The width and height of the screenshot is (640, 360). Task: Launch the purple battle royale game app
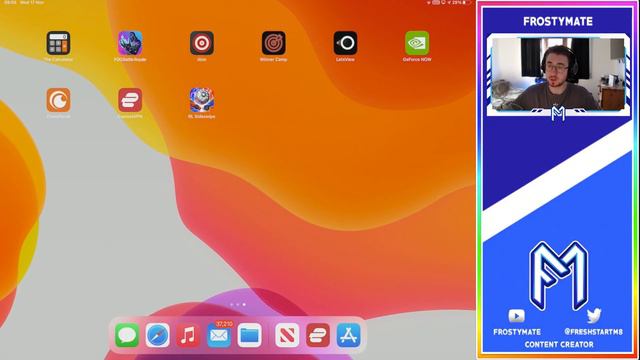tap(130, 43)
